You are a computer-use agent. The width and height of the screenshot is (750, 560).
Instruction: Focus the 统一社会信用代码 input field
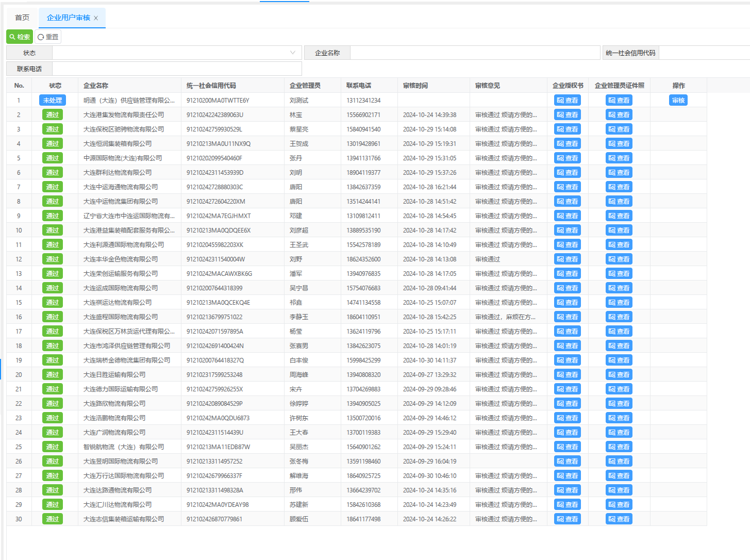[x=704, y=53]
